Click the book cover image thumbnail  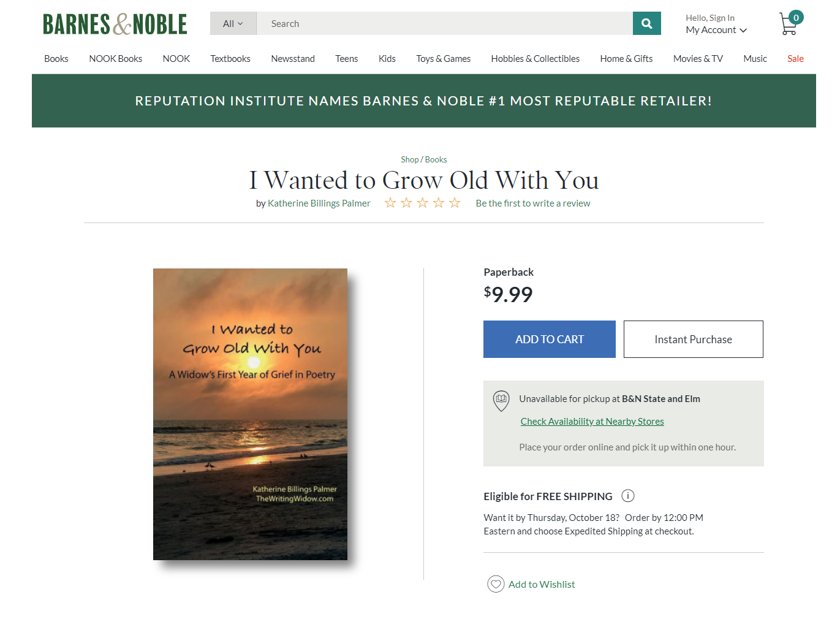click(x=250, y=414)
